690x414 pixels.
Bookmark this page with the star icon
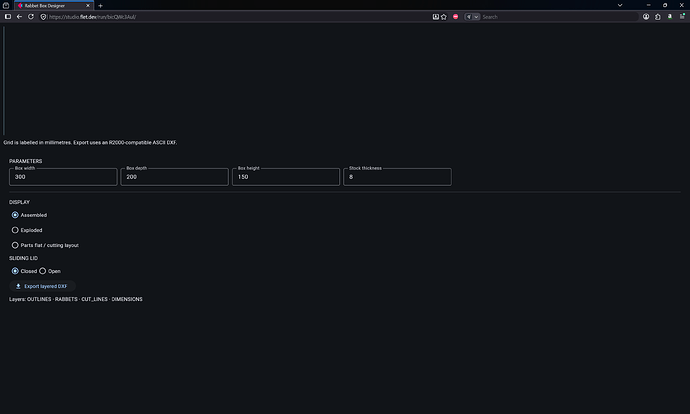tap(444, 17)
